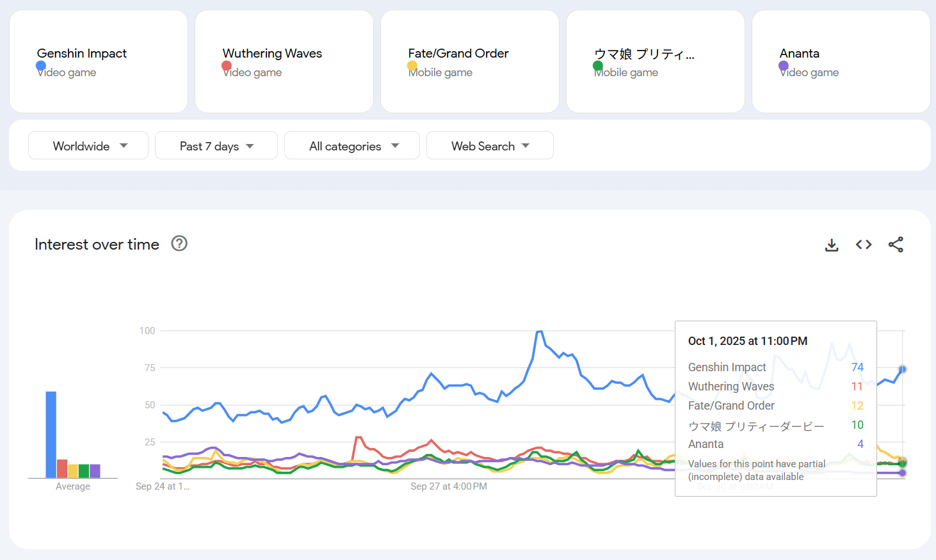Click the red dot for Wuthering Waves
Image resolution: width=936 pixels, height=560 pixels.
tap(227, 65)
